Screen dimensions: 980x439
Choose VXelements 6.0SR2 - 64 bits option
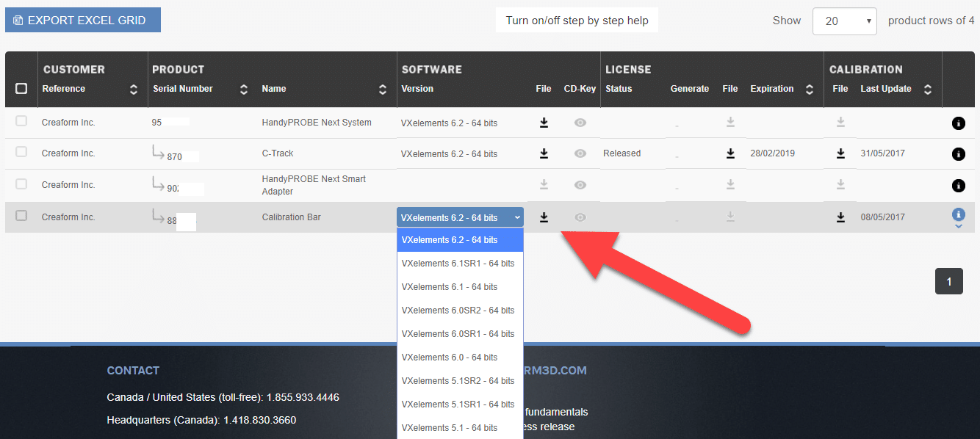(x=461, y=311)
